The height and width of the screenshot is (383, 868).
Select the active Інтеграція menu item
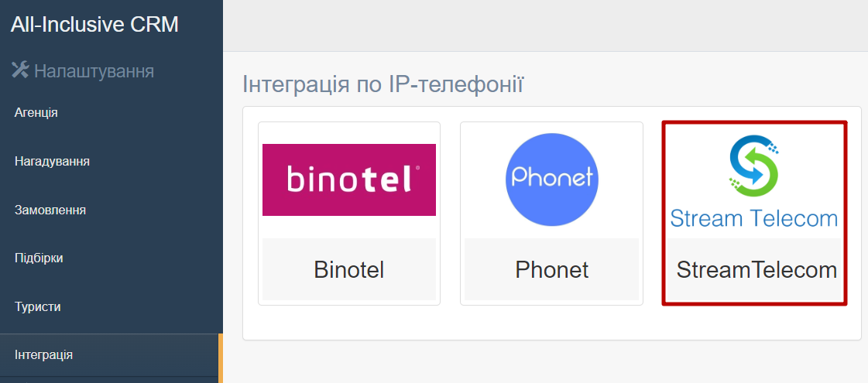(110, 355)
